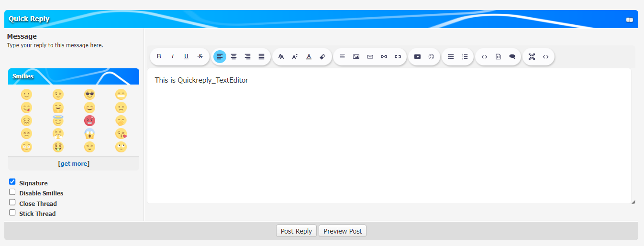
Task: Open the font name dropdown
Action: [281, 56]
